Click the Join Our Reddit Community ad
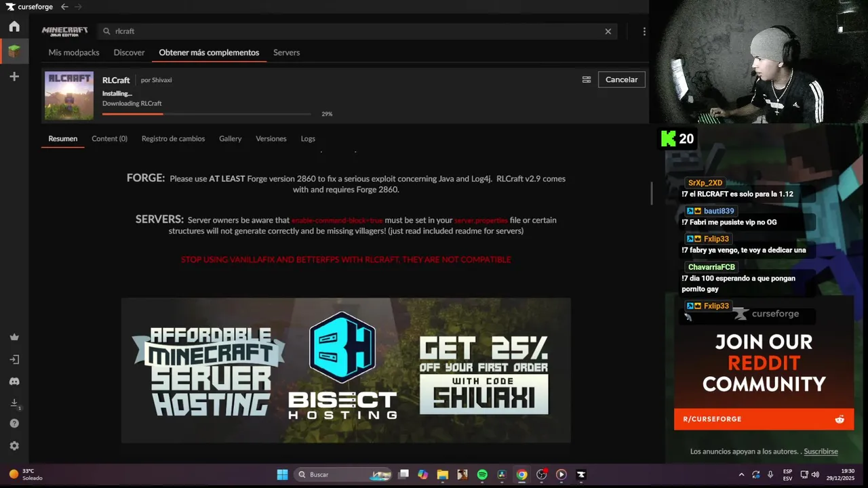The image size is (868, 488). pos(764,363)
